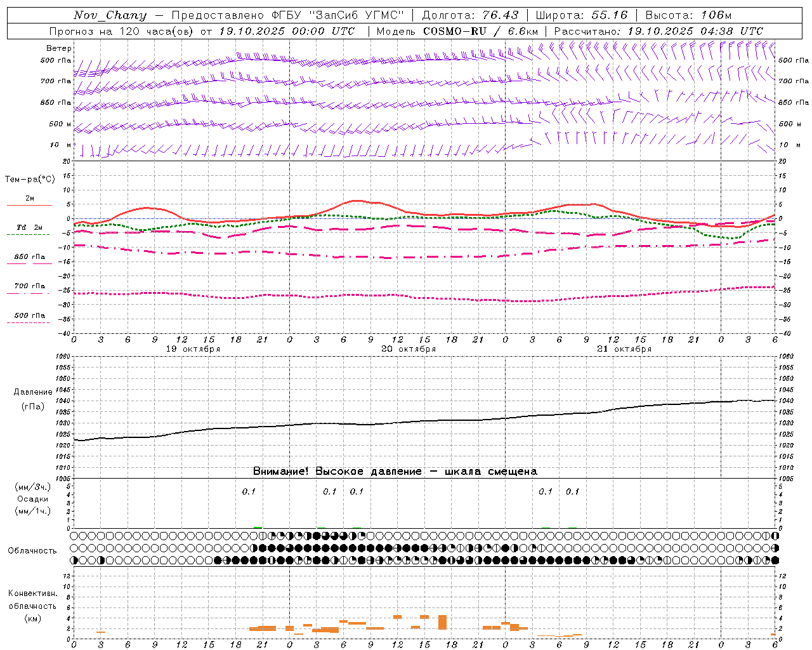The height and width of the screenshot is (650, 812).
Task: Select the 'Широта: 55.16' latitude field
Action: [582, 15]
